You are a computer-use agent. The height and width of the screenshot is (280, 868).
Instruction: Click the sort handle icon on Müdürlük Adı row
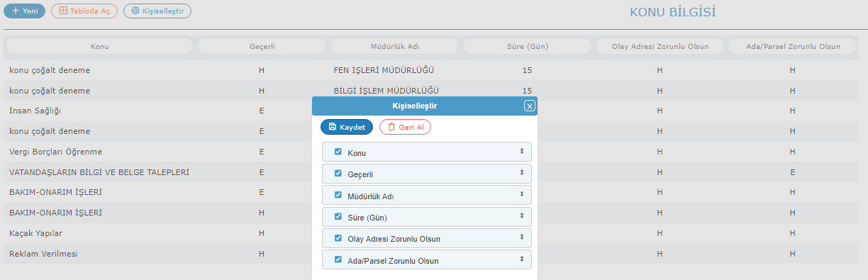pyautogui.click(x=521, y=194)
